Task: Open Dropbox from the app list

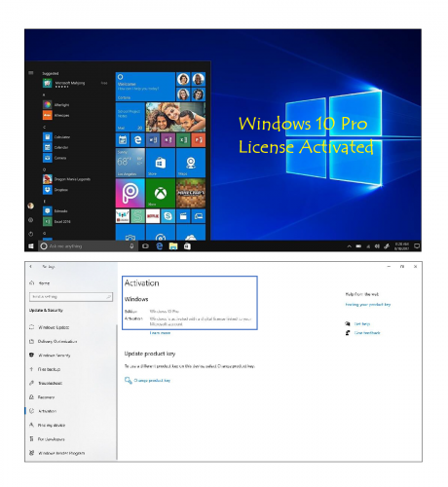Action: point(56,190)
